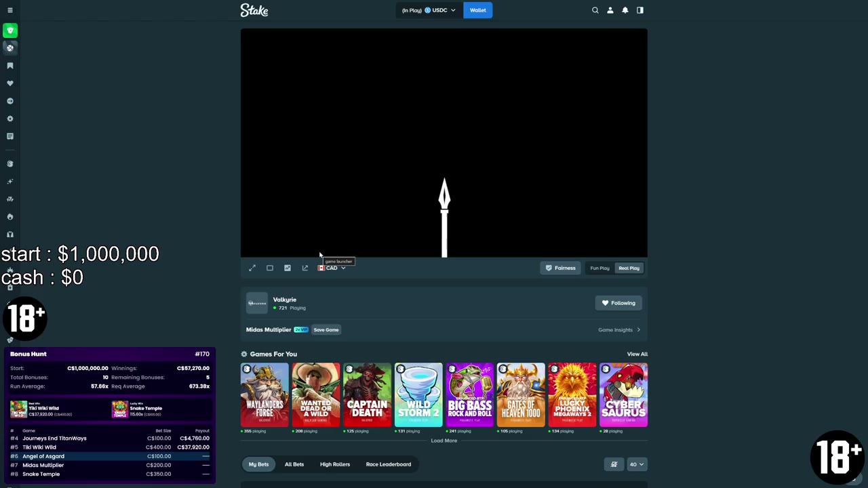Screen dimensions: 868x488
Task: Open the CAD currency dropdown
Action: pyautogui.click(x=332, y=268)
